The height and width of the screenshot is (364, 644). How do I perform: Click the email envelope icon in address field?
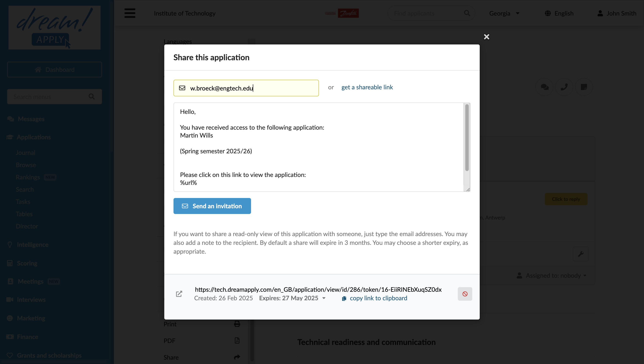(x=182, y=88)
